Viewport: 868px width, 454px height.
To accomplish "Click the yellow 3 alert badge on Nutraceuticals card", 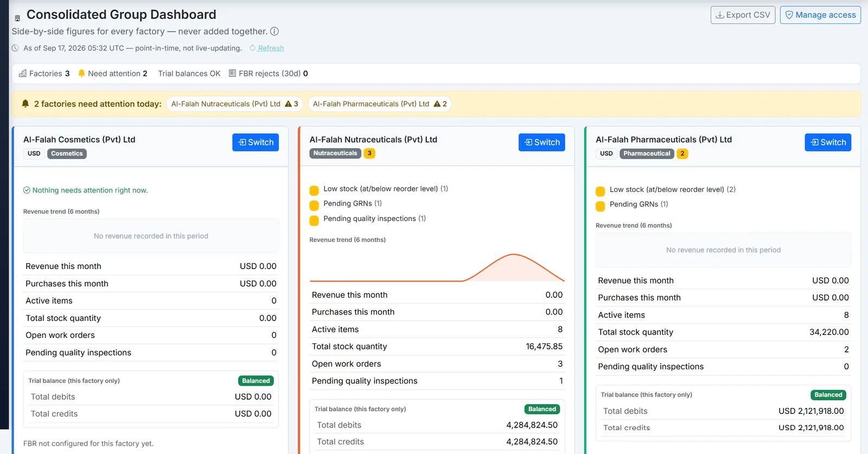I will [x=369, y=154].
